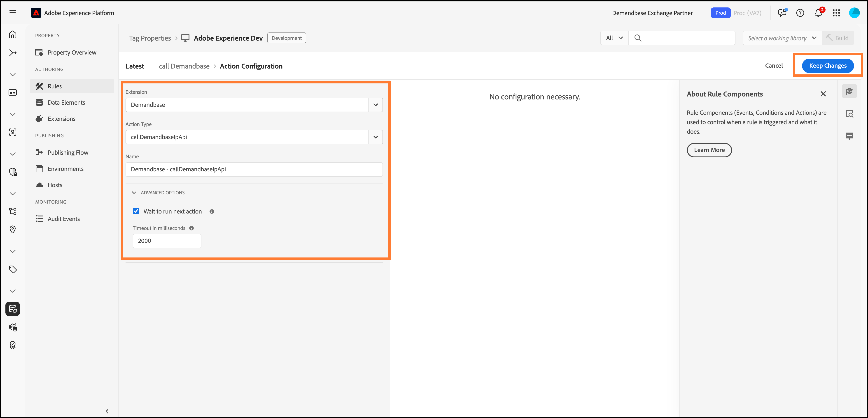Open the comments panel icon on right rail
The width and height of the screenshot is (868, 418).
(x=849, y=136)
